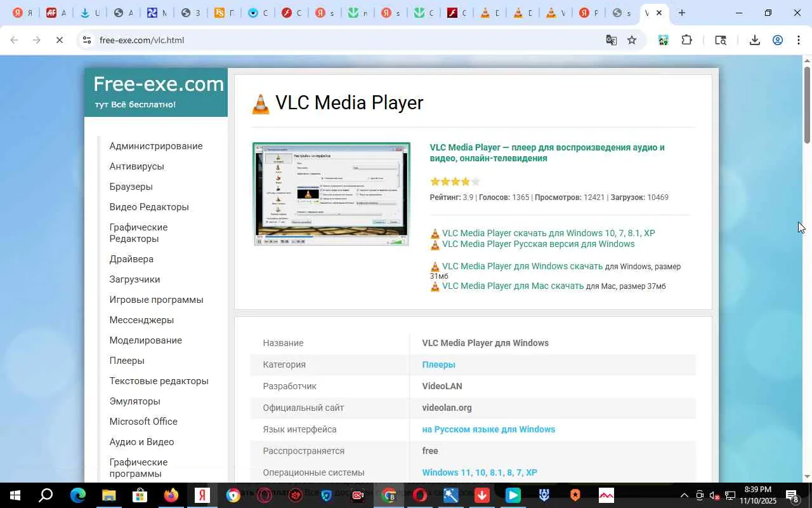Open Загрузчики category
The width and height of the screenshot is (812, 508).
click(x=134, y=279)
